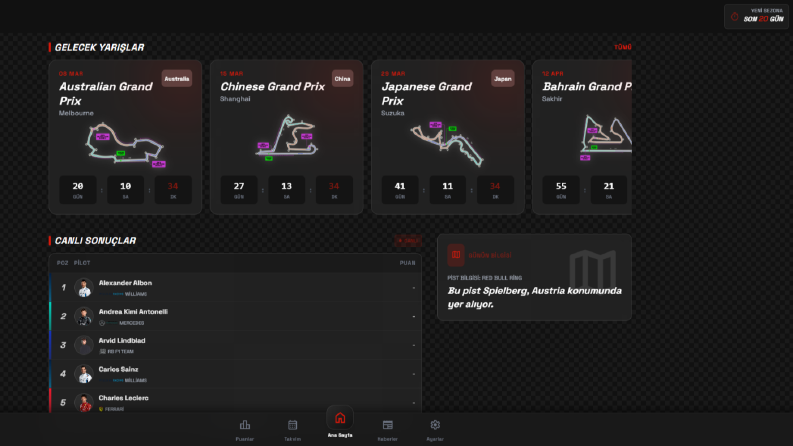The height and width of the screenshot is (446, 793).
Task: Select the Charles Leclerc name
Action: pos(123,398)
